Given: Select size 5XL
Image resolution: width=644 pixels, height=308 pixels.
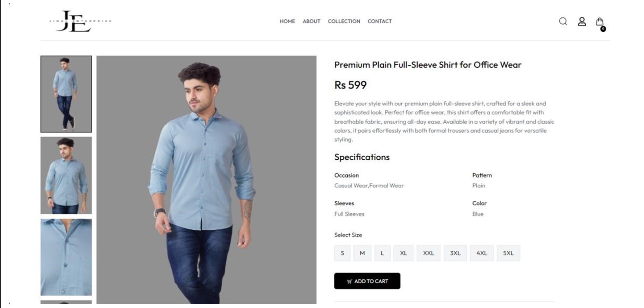Looking at the screenshot, I should 508,253.
